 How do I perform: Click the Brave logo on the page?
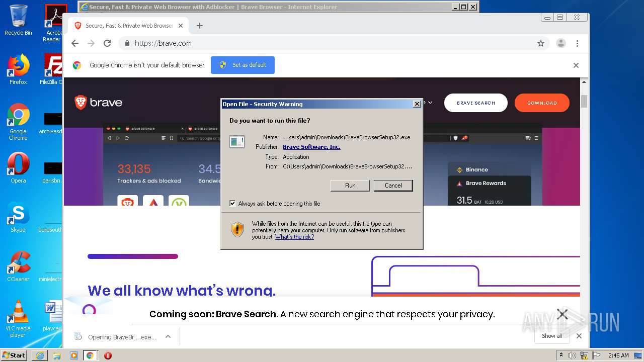tap(99, 103)
